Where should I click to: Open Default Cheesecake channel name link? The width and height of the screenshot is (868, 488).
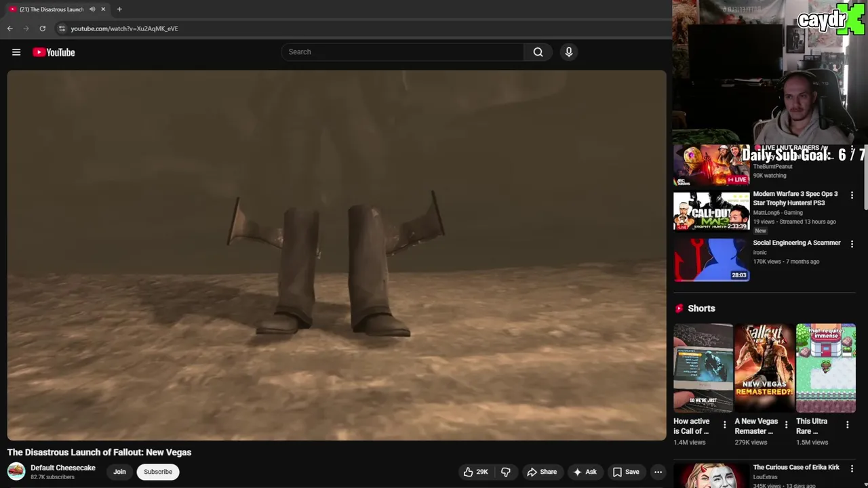(x=63, y=468)
